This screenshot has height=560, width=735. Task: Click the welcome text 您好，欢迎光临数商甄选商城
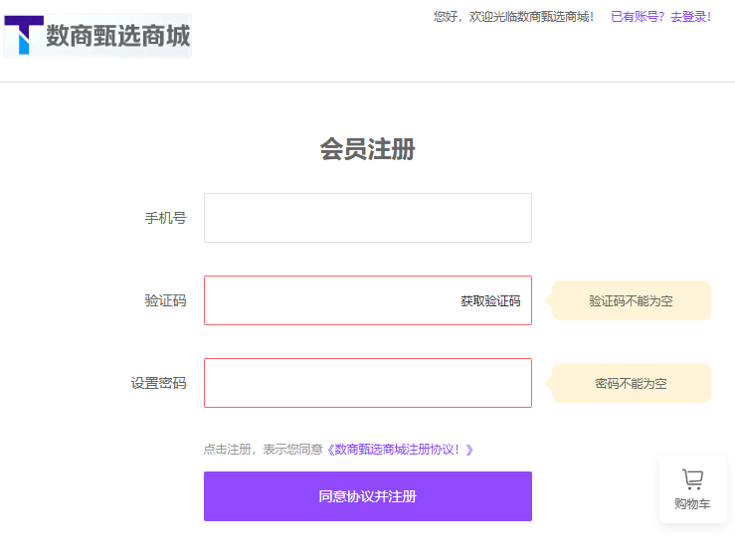click(x=514, y=17)
